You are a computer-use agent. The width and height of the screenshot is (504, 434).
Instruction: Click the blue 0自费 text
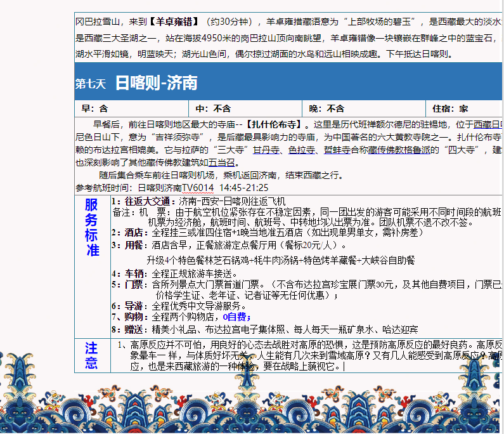[236, 317]
